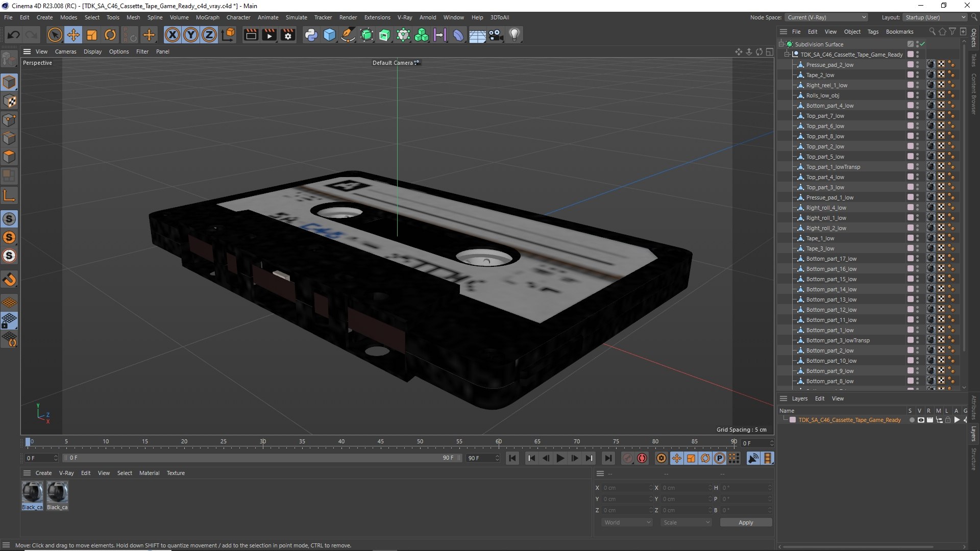Image resolution: width=980 pixels, height=551 pixels.
Task: Go to End of timeline
Action: click(x=608, y=458)
